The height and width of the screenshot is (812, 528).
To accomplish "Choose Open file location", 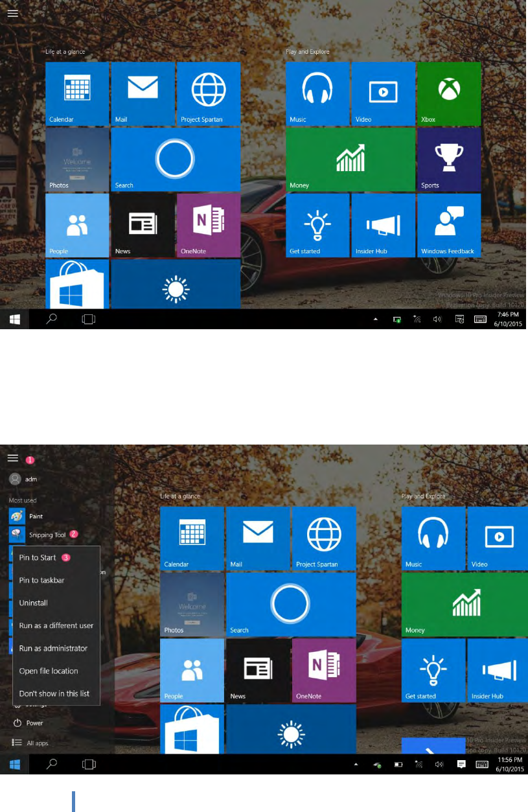I will pyautogui.click(x=49, y=671).
